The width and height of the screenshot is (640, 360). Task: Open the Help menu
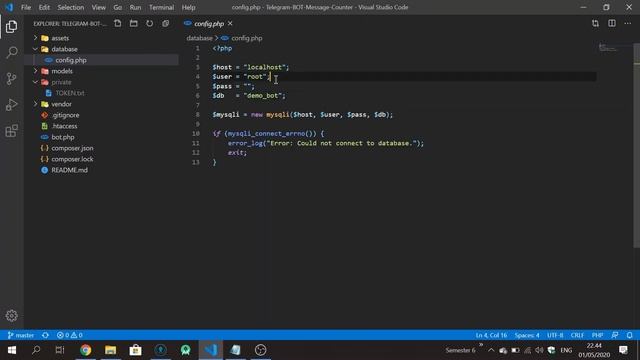(188, 7)
